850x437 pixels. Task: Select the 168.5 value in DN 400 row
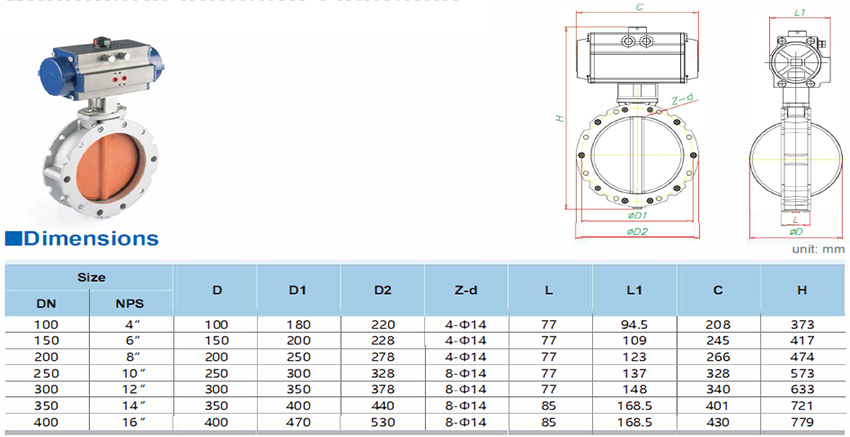[634, 422]
